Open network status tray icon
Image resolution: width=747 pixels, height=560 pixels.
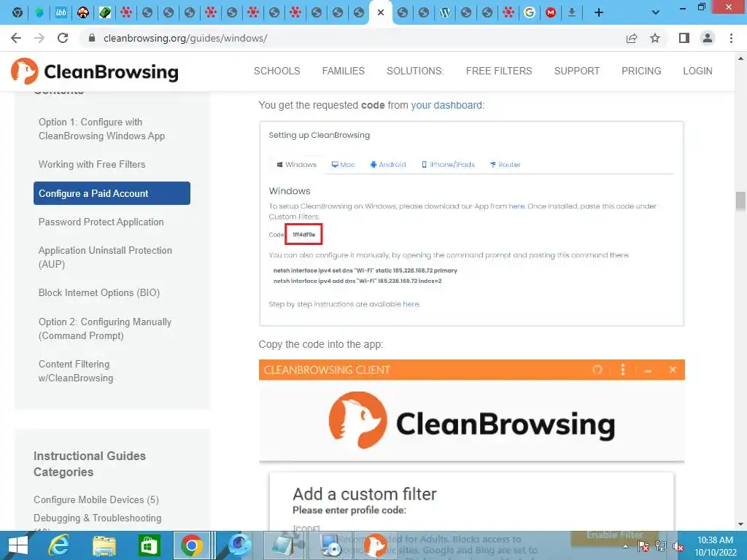click(x=661, y=546)
